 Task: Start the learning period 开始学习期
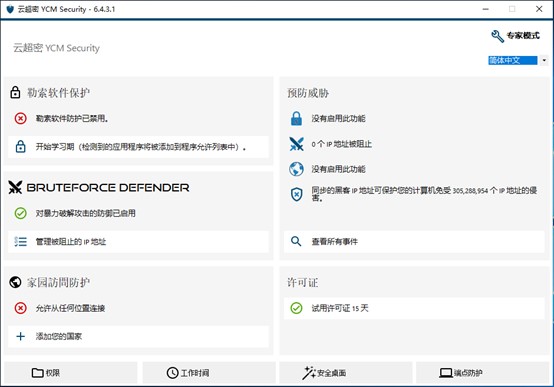[138, 147]
